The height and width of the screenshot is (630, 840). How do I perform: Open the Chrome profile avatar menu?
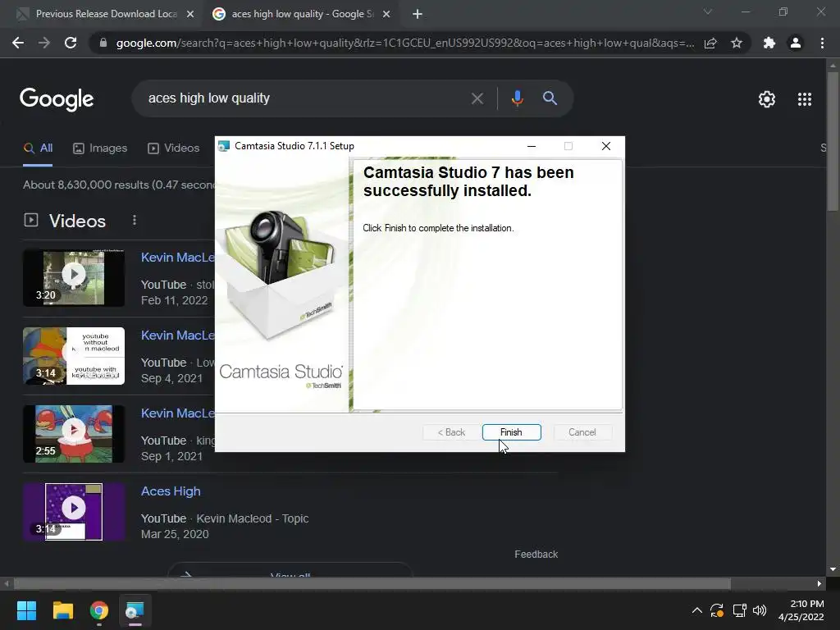pos(796,43)
